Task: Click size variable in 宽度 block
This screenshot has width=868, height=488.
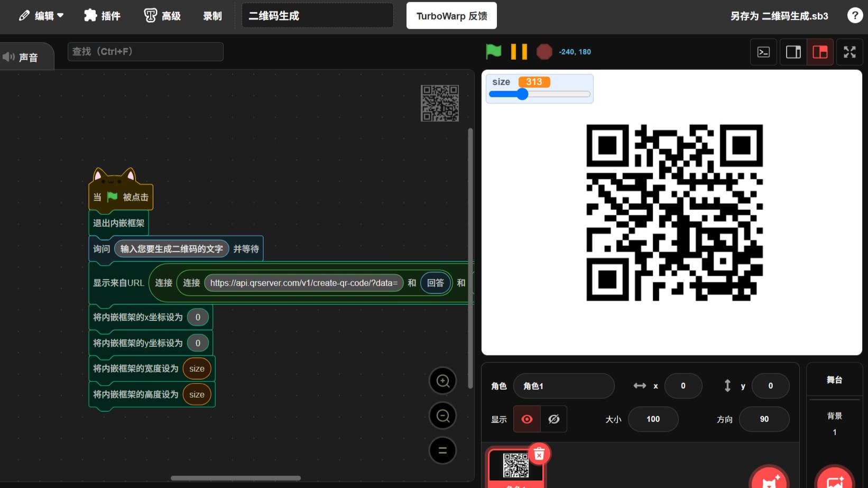Action: coord(197,369)
